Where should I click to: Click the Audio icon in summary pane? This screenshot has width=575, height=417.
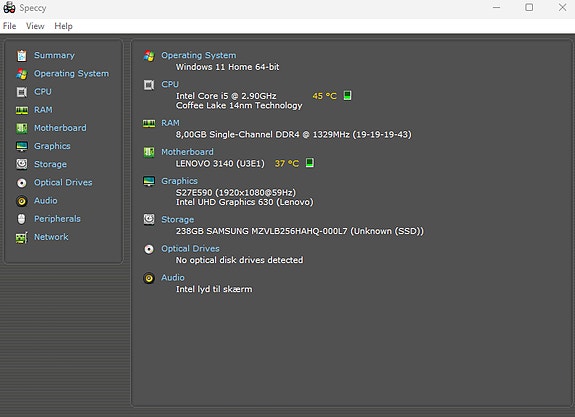pyautogui.click(x=149, y=278)
